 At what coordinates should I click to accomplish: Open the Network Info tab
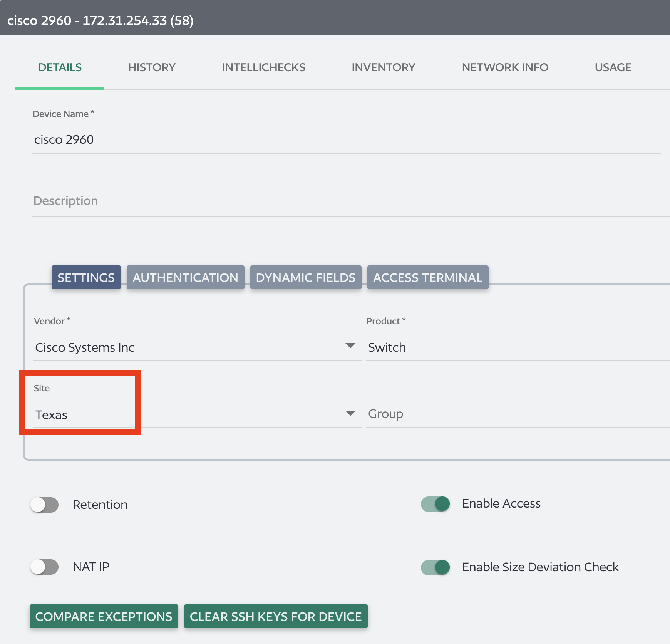(x=505, y=67)
